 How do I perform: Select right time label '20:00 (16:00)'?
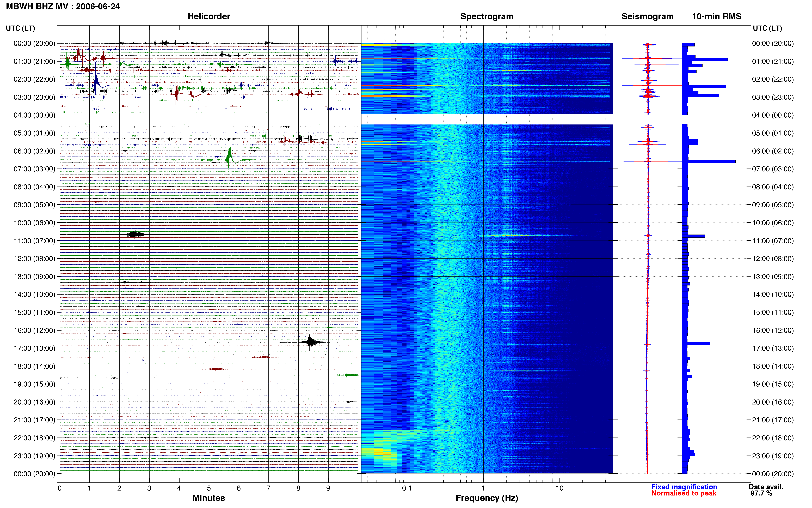[x=773, y=402]
